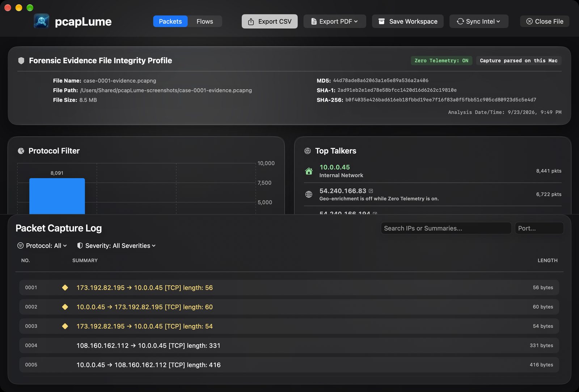Select packet row 0005 to 108.160.162.112

(289, 365)
